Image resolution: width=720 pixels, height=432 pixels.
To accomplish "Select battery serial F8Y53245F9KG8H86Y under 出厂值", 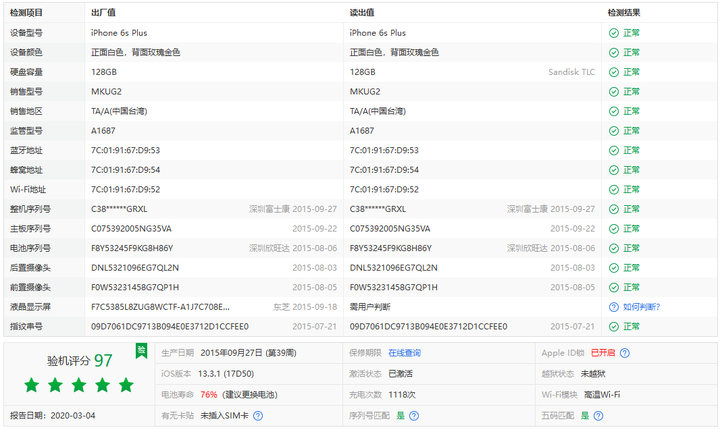I will (x=132, y=248).
